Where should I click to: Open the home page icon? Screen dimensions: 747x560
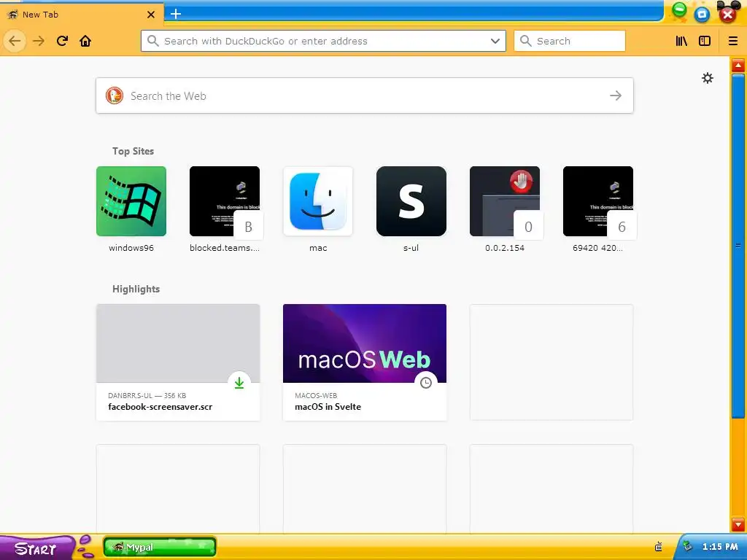[x=85, y=41]
